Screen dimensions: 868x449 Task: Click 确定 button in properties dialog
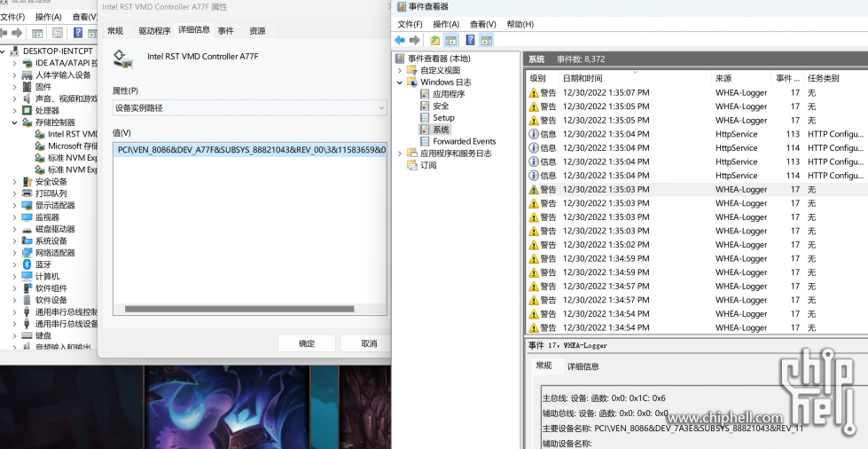307,343
